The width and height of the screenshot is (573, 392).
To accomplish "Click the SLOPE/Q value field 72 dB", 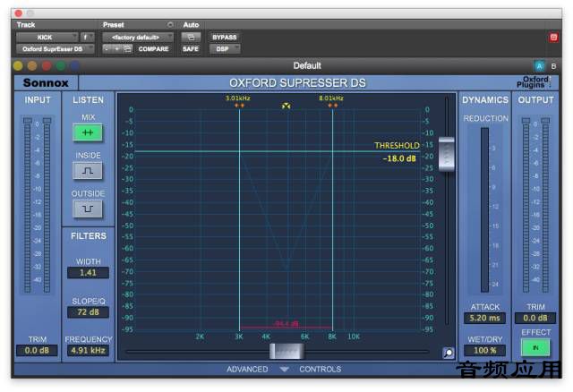I will [88, 312].
